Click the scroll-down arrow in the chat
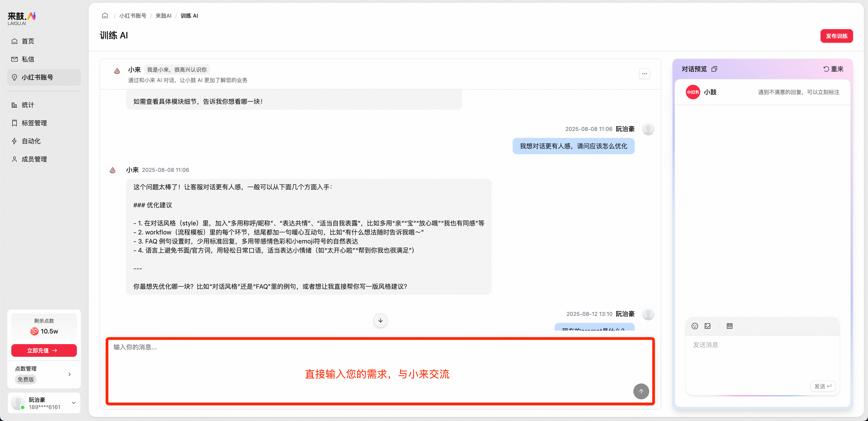Image resolution: width=868 pixels, height=421 pixels. click(x=380, y=320)
